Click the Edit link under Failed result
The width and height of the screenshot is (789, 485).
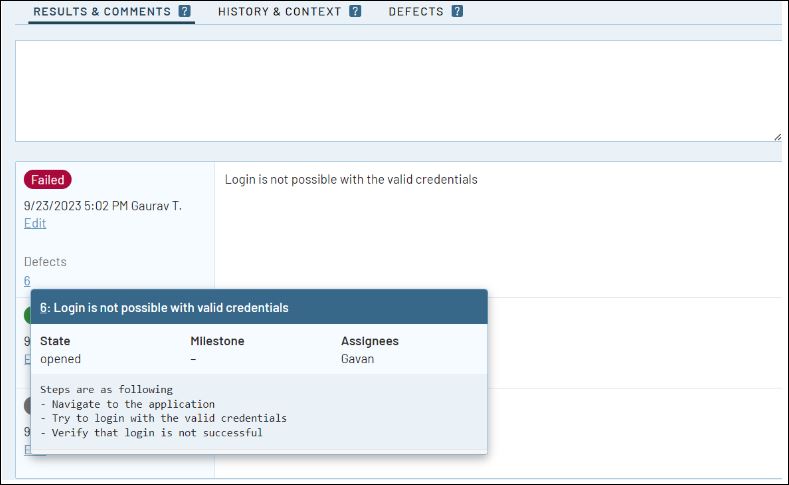35,223
